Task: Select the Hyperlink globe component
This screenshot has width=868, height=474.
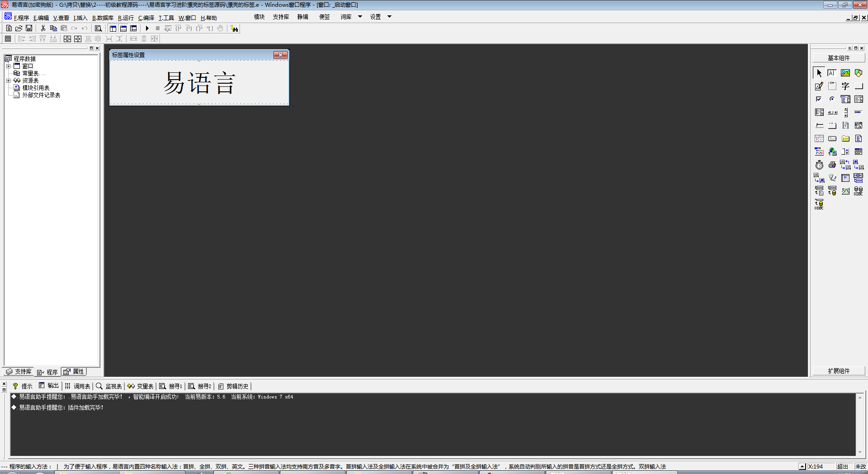Action: pos(832,152)
